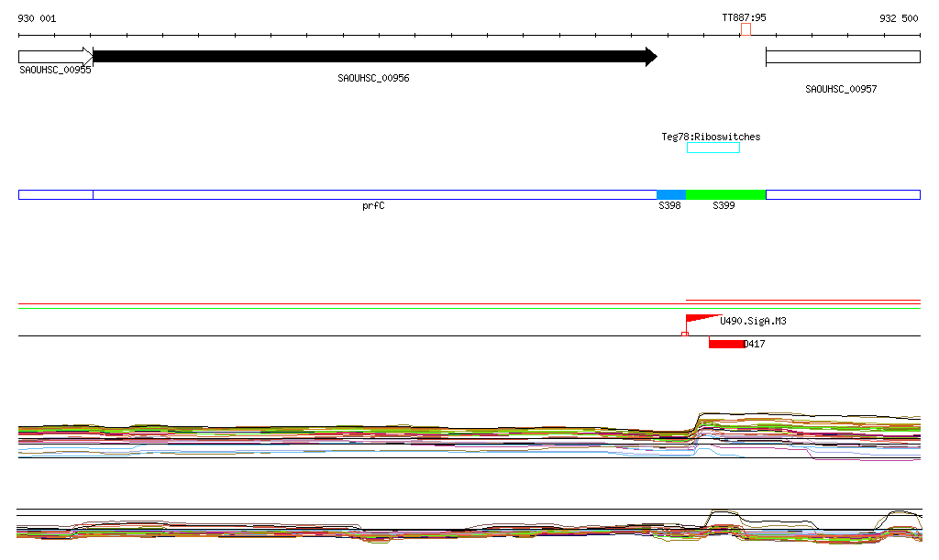Screen dimensions: 939x560
Task: Click the U490.SigA.M3 text label
Action: [753, 322]
